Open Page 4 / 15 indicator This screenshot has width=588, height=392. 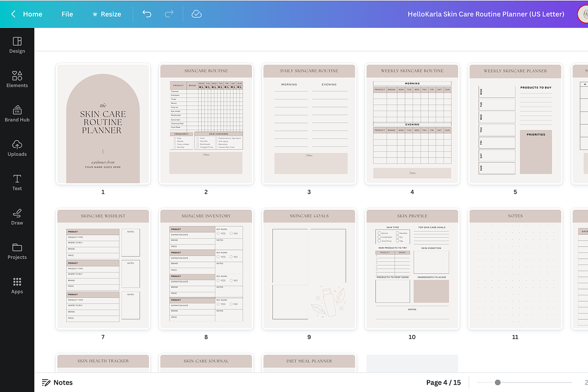pyautogui.click(x=443, y=382)
